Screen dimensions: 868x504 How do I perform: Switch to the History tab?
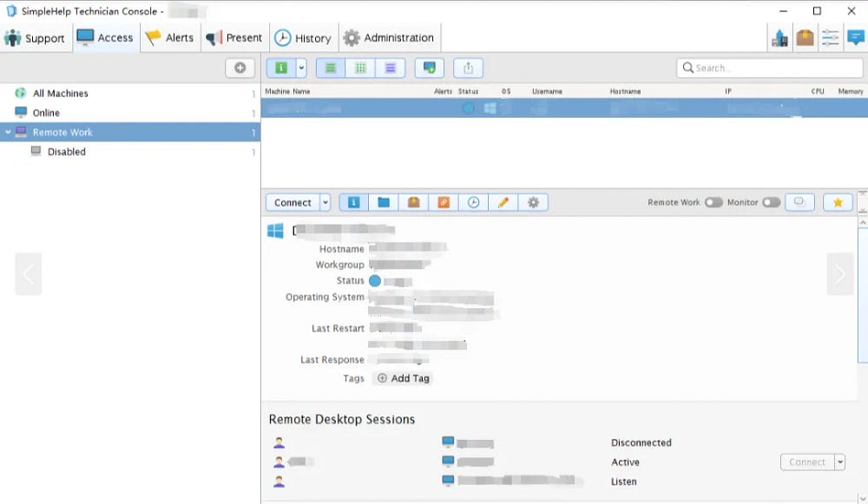(303, 37)
